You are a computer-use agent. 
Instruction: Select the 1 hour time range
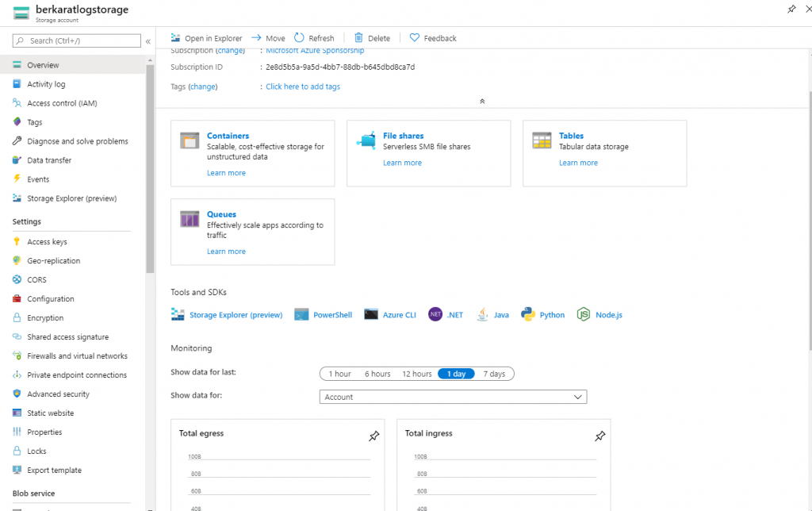(x=339, y=374)
